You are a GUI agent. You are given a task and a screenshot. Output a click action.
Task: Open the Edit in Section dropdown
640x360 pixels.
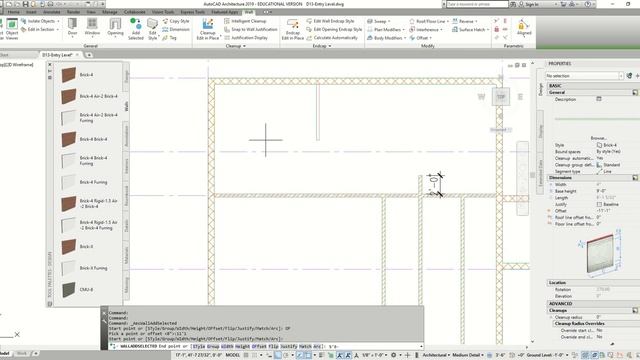tap(40, 29)
